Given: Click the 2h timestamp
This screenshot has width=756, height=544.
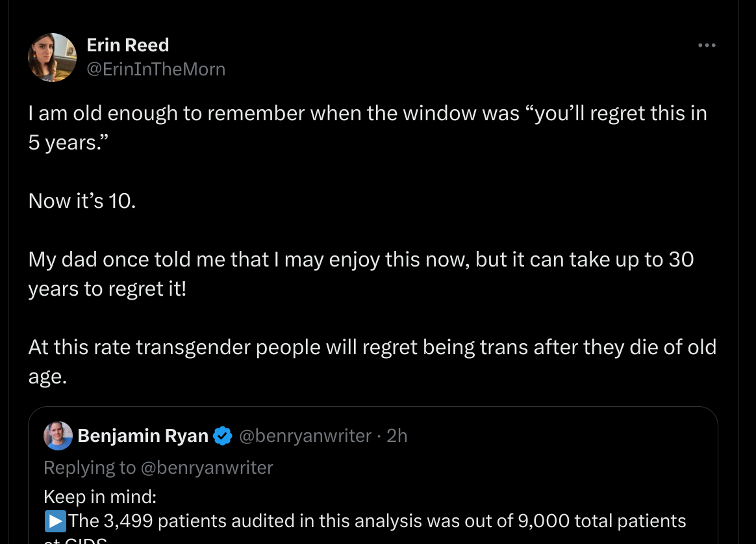Looking at the screenshot, I should [x=397, y=435].
